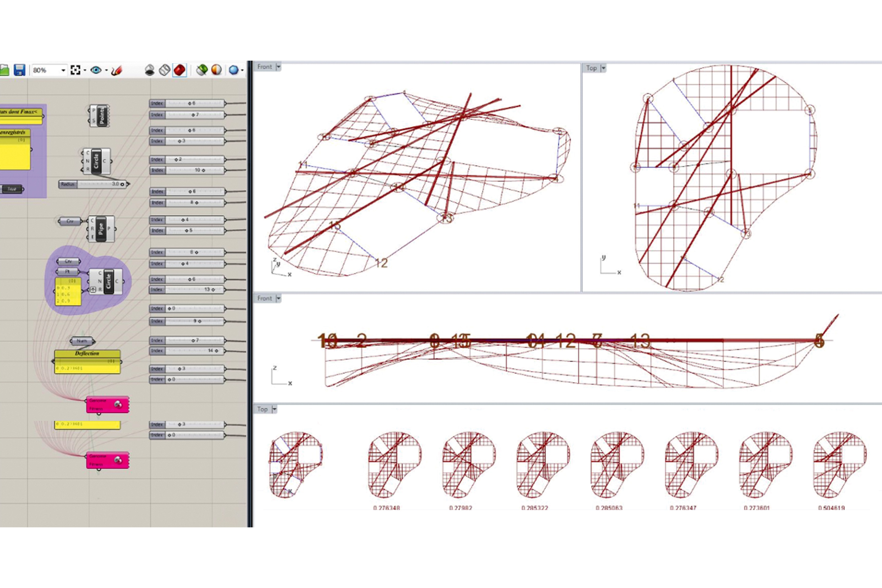The height and width of the screenshot is (588, 882).
Task: Click the green Open folder icon
Action: (4, 70)
